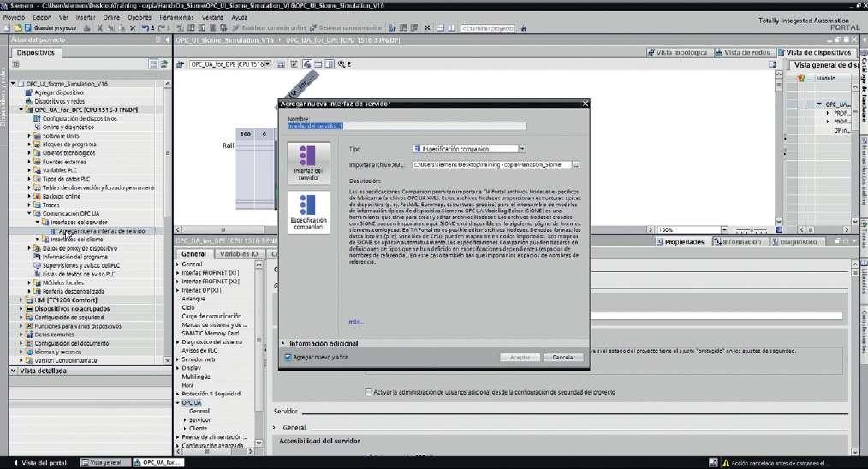Screen dimensions: 868x469
Task: Collapse the Árbol del proyecto panel arrow
Action: [x=168, y=40]
